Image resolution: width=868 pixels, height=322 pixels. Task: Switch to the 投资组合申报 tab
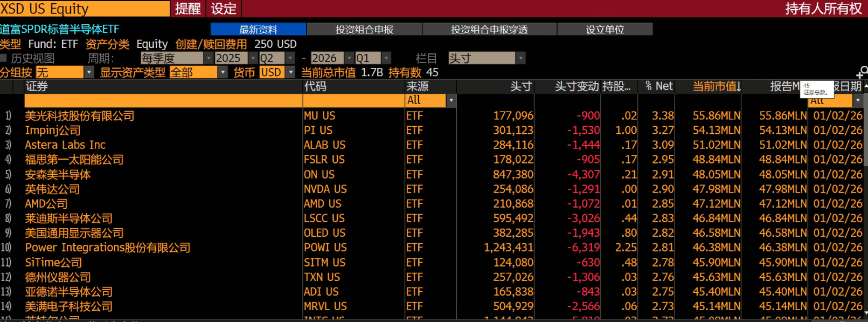364,29
